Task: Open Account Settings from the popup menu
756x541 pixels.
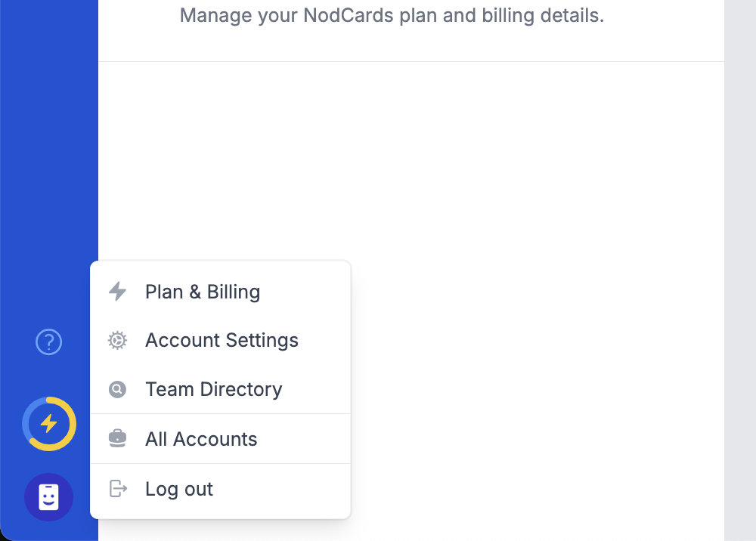Action: (x=220, y=341)
